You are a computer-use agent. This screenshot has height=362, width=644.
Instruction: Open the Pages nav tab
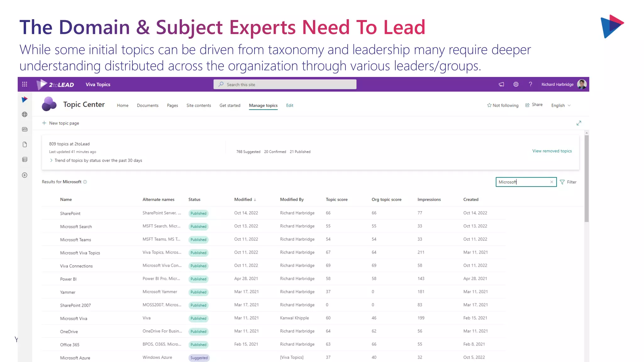coord(172,106)
